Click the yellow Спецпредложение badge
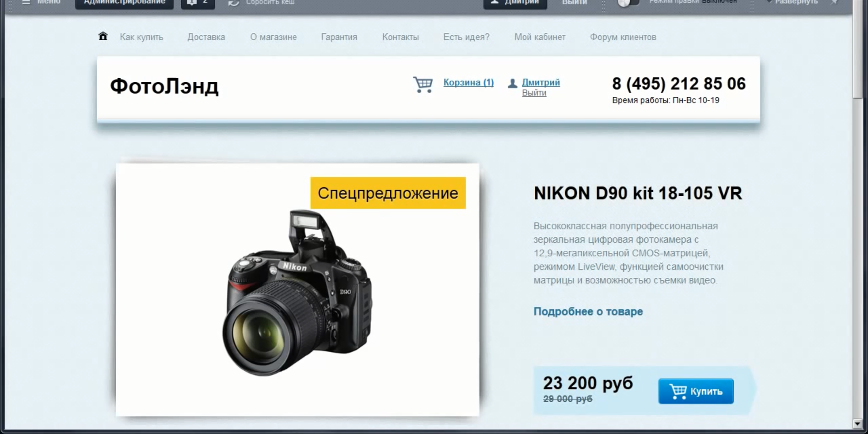868x434 pixels. tap(388, 193)
